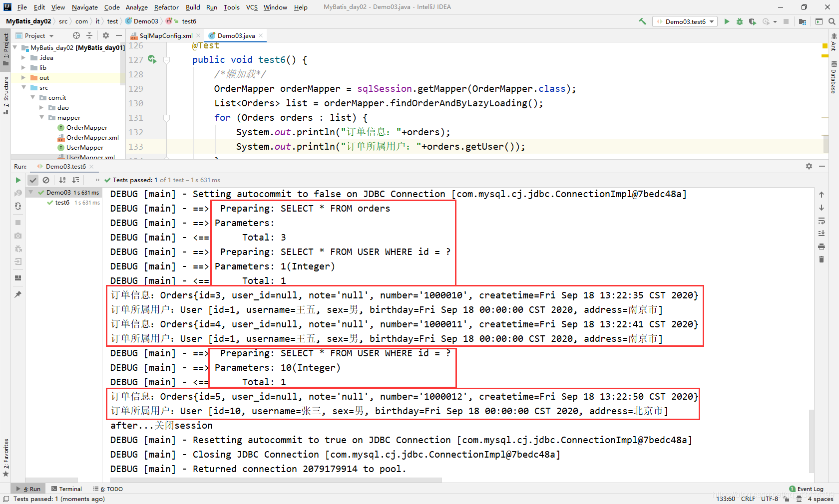The height and width of the screenshot is (504, 839).
Task: Open the 6: TODO tool window tab
Action: 108,489
